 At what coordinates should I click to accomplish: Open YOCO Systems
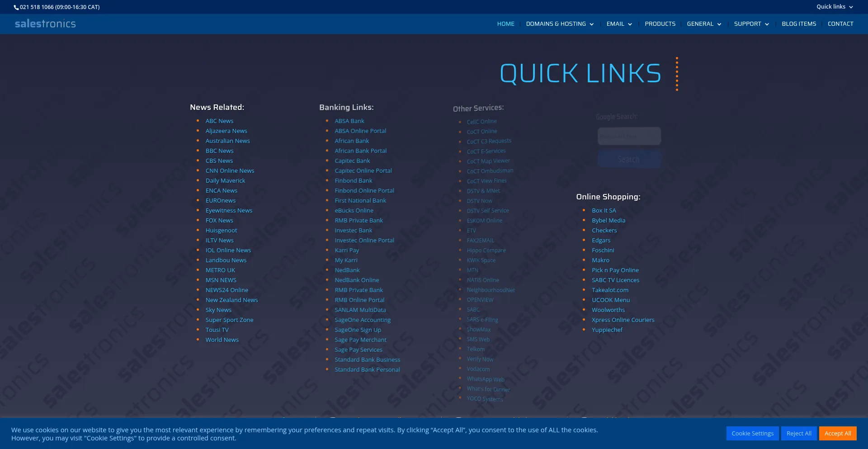pos(485,399)
